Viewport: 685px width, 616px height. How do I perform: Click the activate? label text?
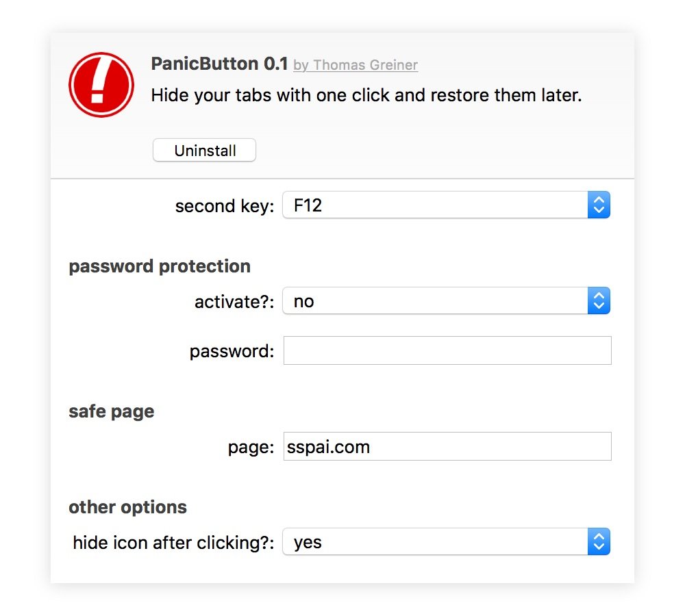click(234, 302)
